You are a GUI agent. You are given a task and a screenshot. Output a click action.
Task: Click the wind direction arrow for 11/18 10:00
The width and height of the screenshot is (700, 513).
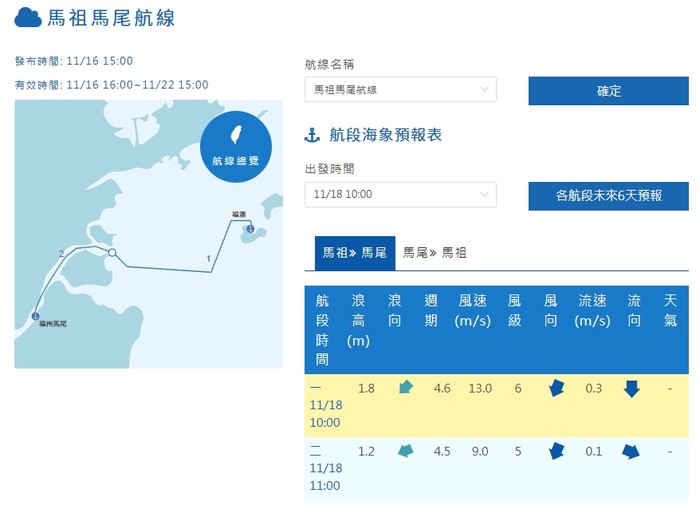pyautogui.click(x=557, y=388)
